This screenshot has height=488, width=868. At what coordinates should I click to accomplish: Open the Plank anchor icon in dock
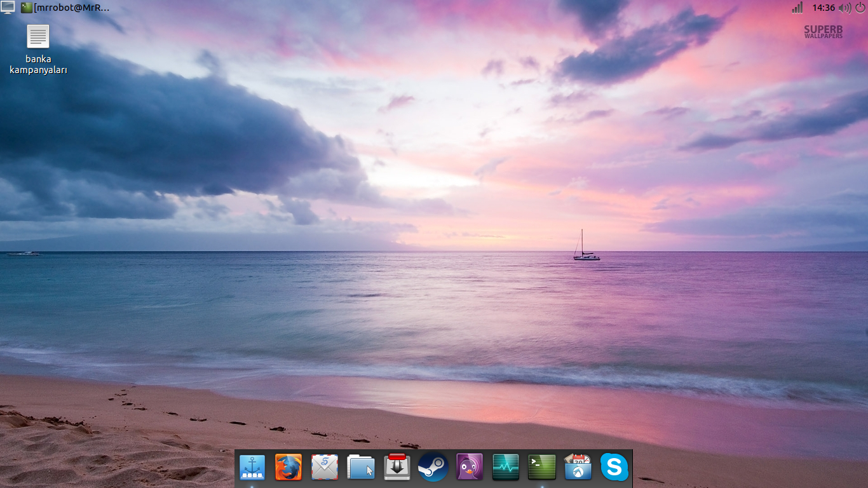(x=252, y=468)
